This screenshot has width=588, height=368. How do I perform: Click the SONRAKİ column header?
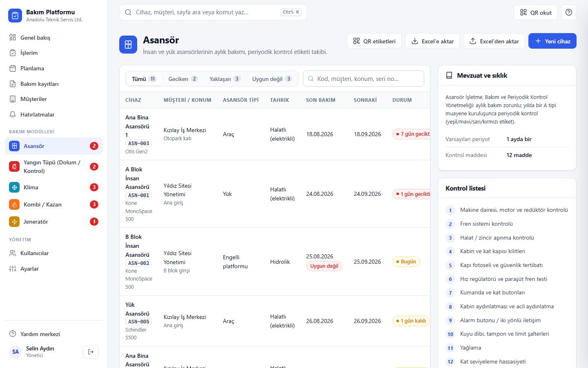pyautogui.click(x=365, y=100)
